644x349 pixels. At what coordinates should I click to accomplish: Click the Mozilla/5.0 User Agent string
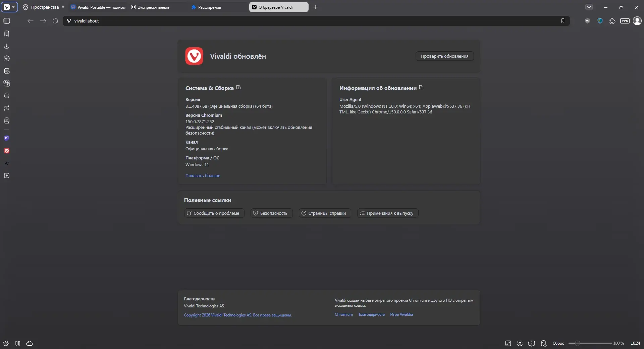(x=405, y=109)
